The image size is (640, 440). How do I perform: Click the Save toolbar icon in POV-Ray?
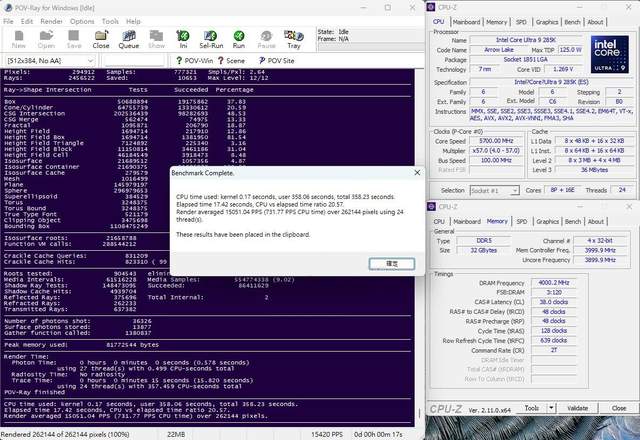[74, 40]
